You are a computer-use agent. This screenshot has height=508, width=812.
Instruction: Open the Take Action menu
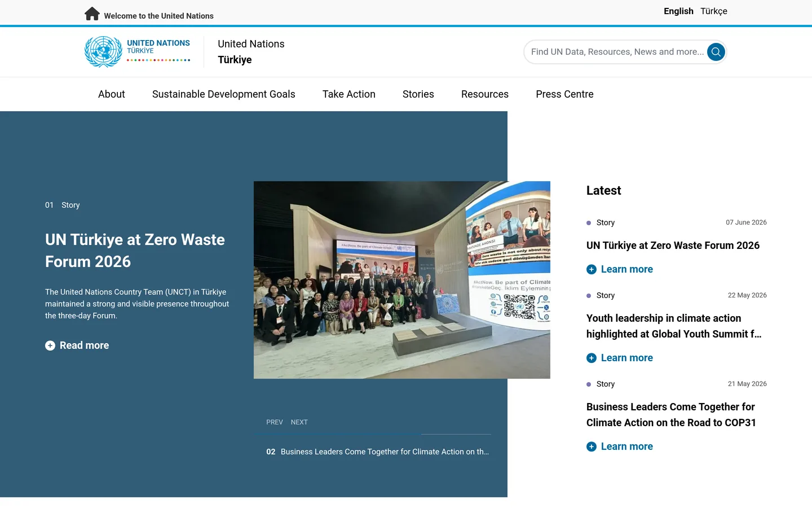tap(349, 94)
